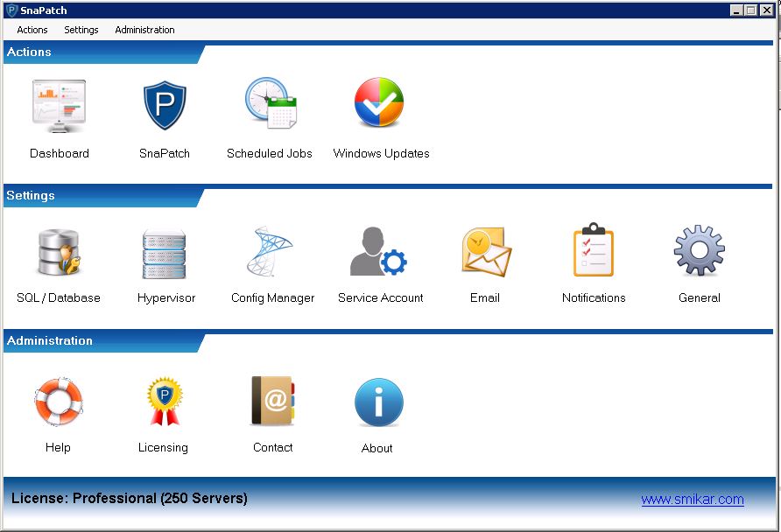Open the Scheduled Jobs clock-and-calendar icon
The image size is (781, 532).
[271, 103]
